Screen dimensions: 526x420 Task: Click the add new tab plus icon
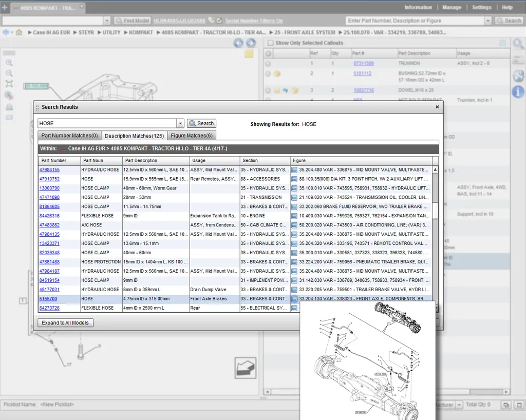(x=5, y=7)
